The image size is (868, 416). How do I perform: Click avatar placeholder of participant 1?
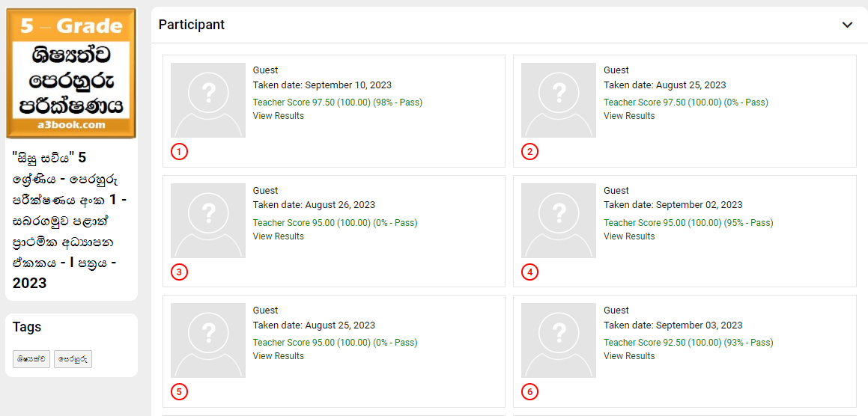(208, 100)
